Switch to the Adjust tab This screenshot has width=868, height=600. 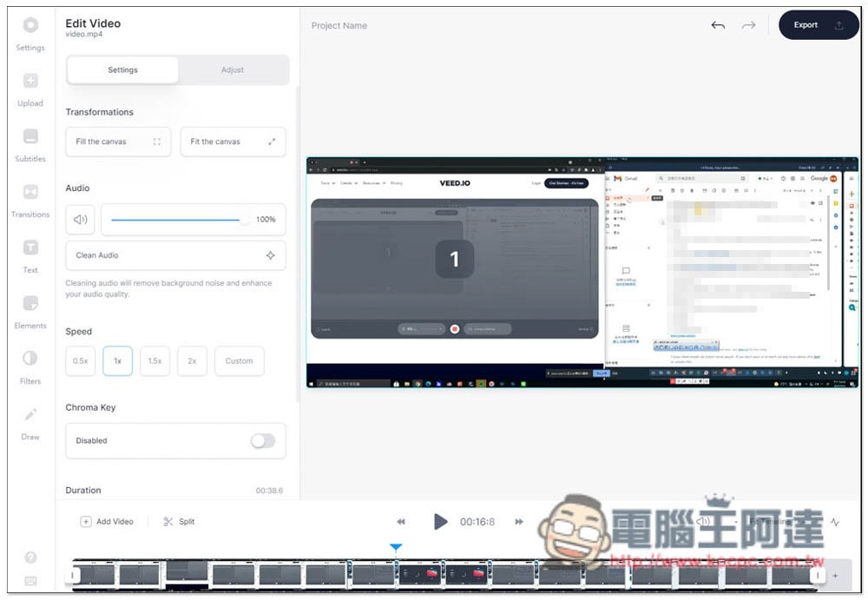[x=233, y=70]
